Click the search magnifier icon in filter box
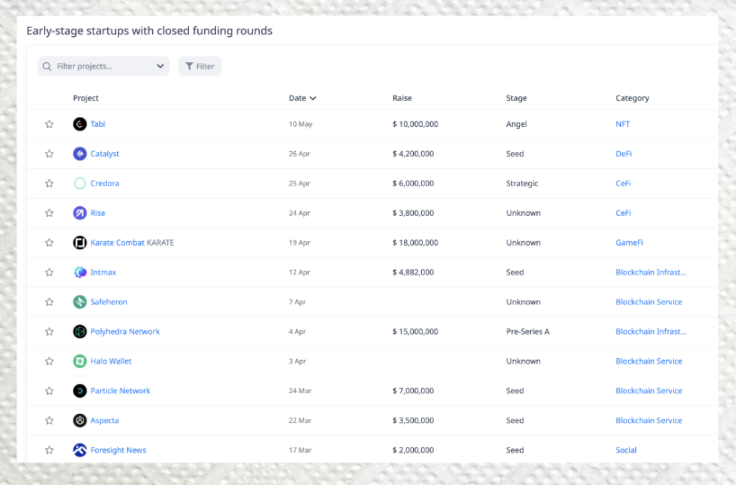 click(47, 66)
